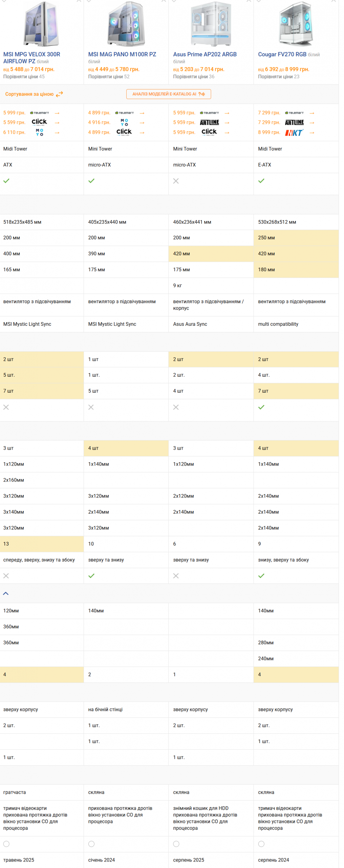
Task: Click the swap arrows icon by Сортування за ціною
Action: (60, 94)
